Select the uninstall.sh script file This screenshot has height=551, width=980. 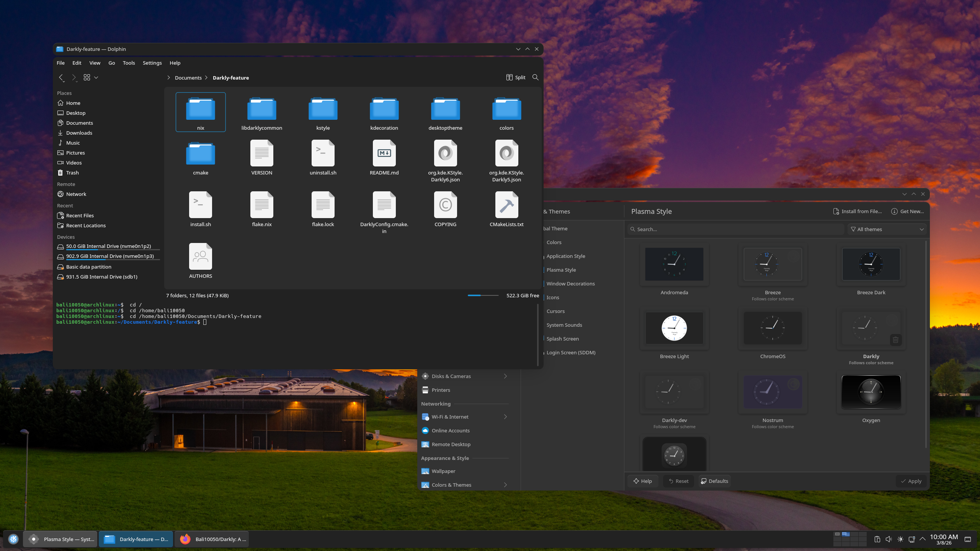pos(323,157)
